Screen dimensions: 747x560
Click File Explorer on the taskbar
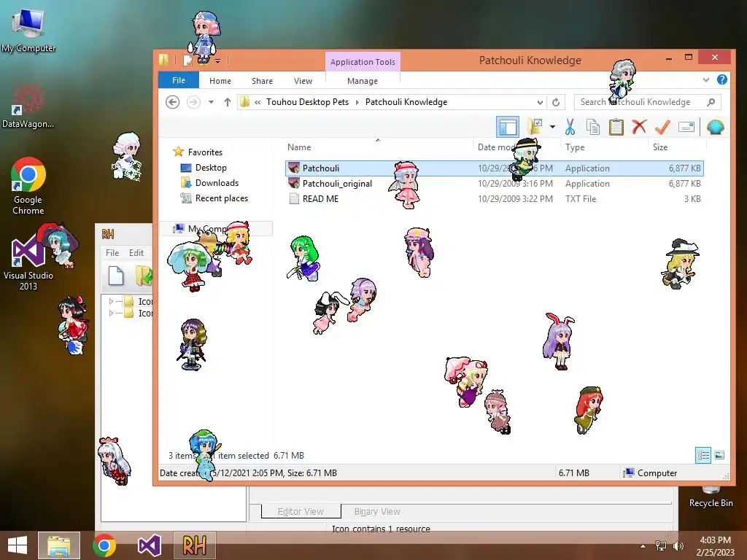point(59,545)
